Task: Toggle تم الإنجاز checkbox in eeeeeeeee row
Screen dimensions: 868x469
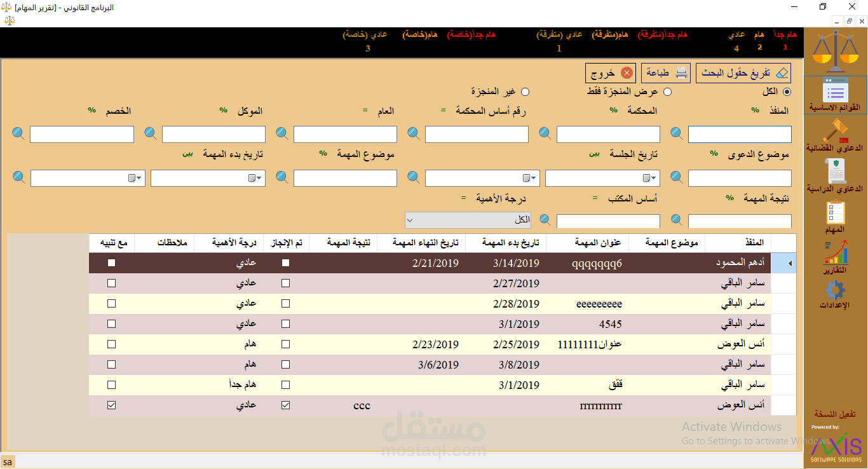Action: [x=286, y=304]
